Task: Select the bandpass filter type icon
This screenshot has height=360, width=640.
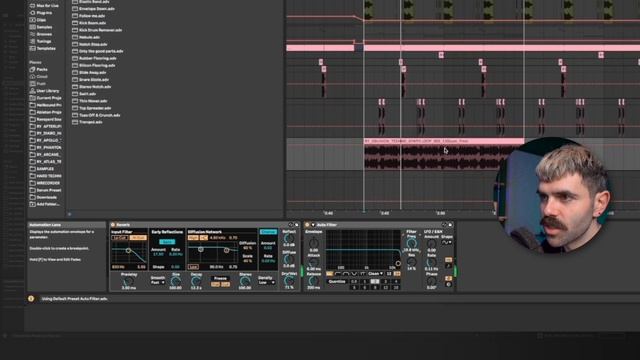Action: [x=346, y=274]
